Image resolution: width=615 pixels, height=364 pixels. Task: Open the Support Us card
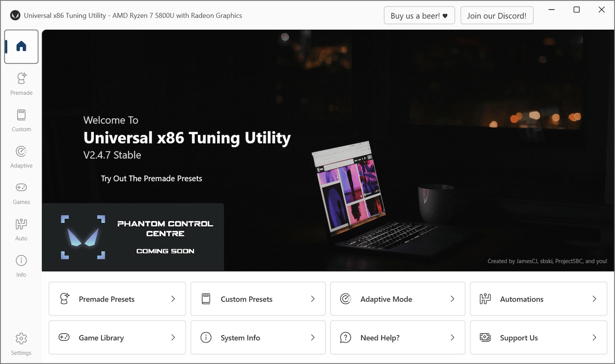pyautogui.click(x=538, y=337)
